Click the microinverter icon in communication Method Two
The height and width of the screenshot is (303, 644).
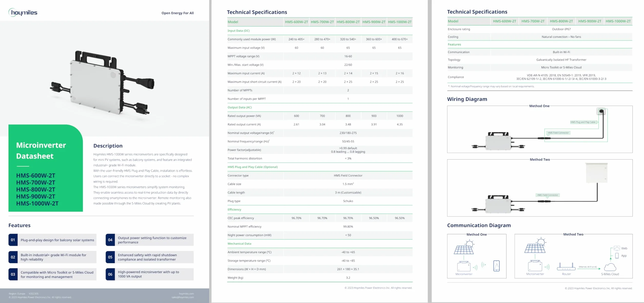535,266
